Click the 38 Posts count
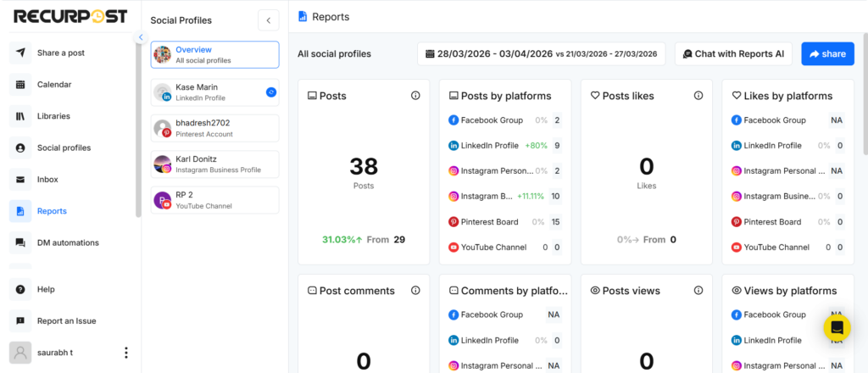This screenshot has width=868, height=373. pyautogui.click(x=364, y=166)
